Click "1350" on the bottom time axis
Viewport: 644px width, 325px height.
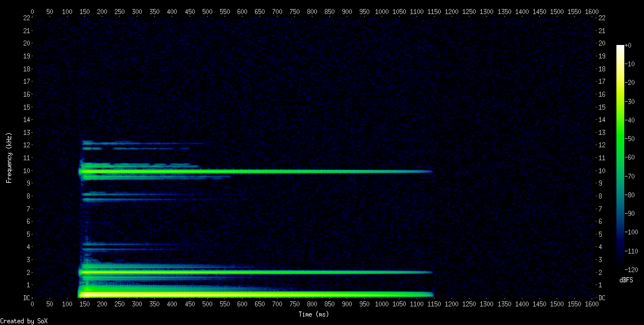(x=504, y=304)
